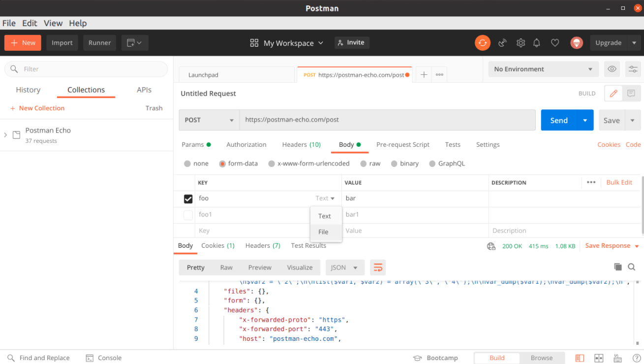Screen dimensions: 644x364
Task: Open the Send button dropdown arrow
Action: pos(585,120)
